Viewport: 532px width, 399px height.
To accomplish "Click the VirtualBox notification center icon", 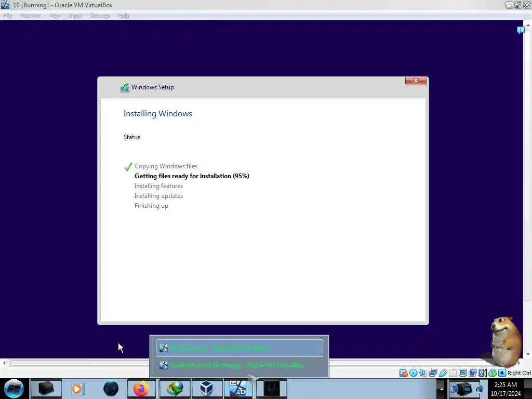I will click(x=521, y=30).
